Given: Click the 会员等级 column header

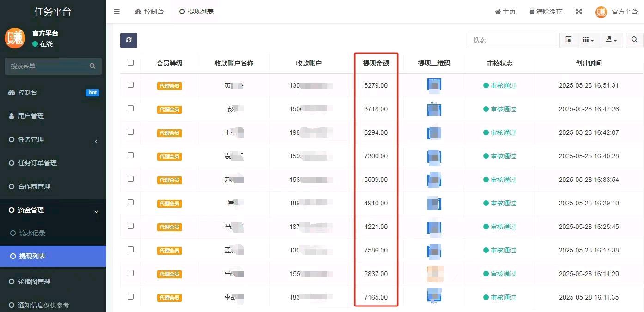Looking at the screenshot, I should (170, 63).
